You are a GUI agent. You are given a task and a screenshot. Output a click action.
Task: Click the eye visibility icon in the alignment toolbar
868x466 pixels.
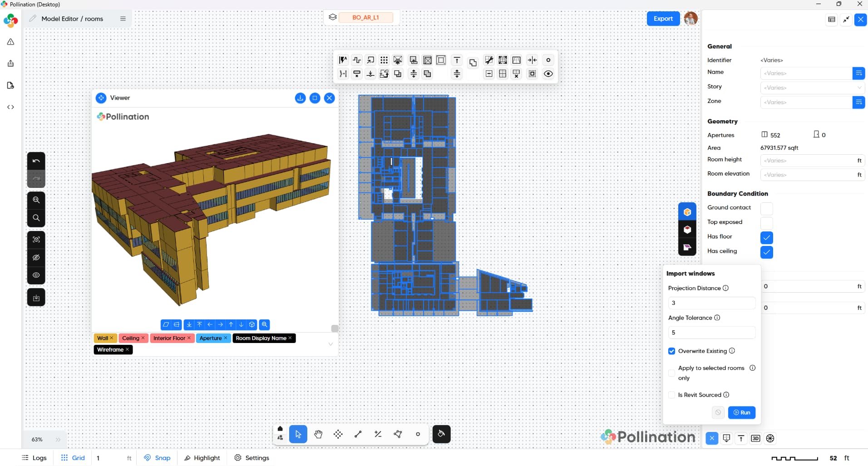click(x=548, y=74)
